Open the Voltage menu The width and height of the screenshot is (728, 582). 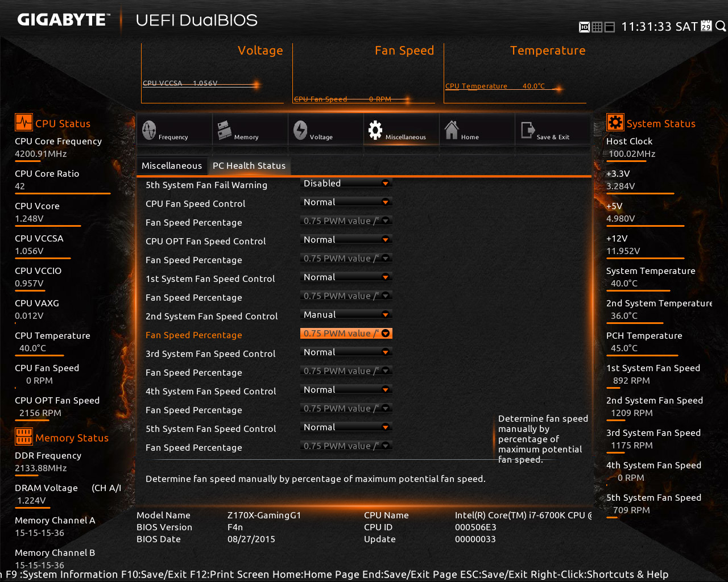point(325,130)
